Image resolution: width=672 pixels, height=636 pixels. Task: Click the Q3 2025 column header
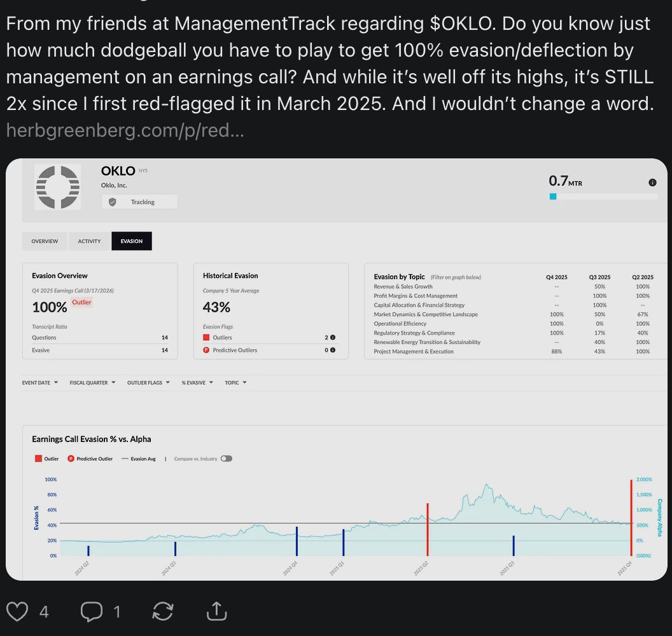point(599,277)
